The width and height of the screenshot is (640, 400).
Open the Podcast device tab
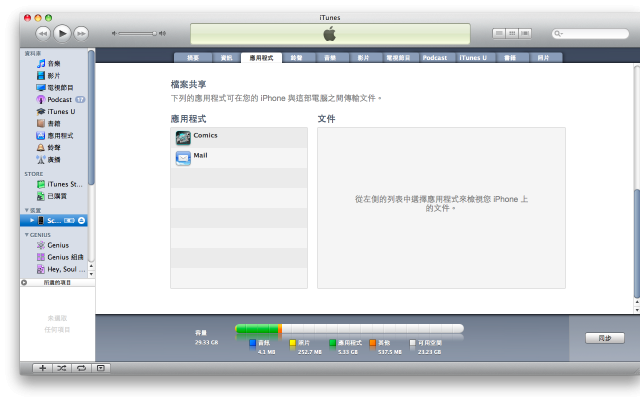(x=435, y=58)
